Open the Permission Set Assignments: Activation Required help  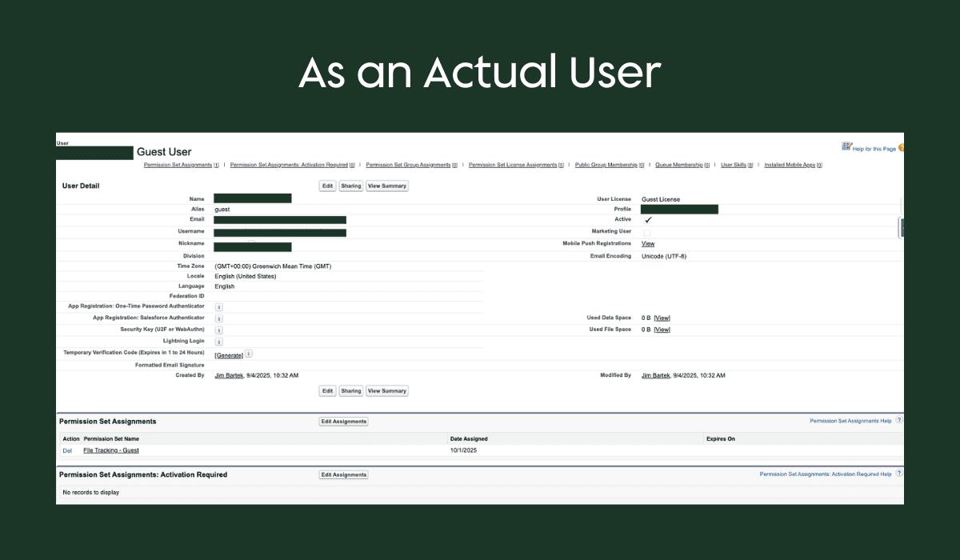pyautogui.click(x=898, y=474)
